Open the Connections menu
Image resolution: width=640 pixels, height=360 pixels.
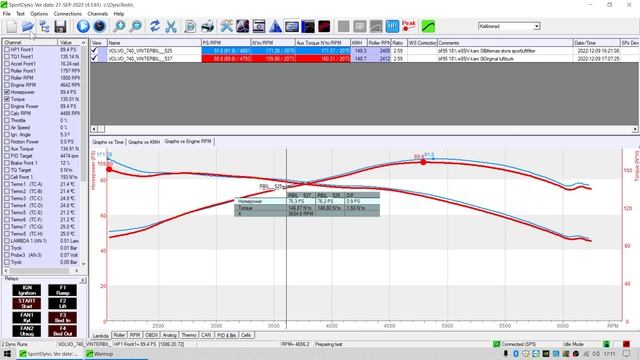pos(68,13)
